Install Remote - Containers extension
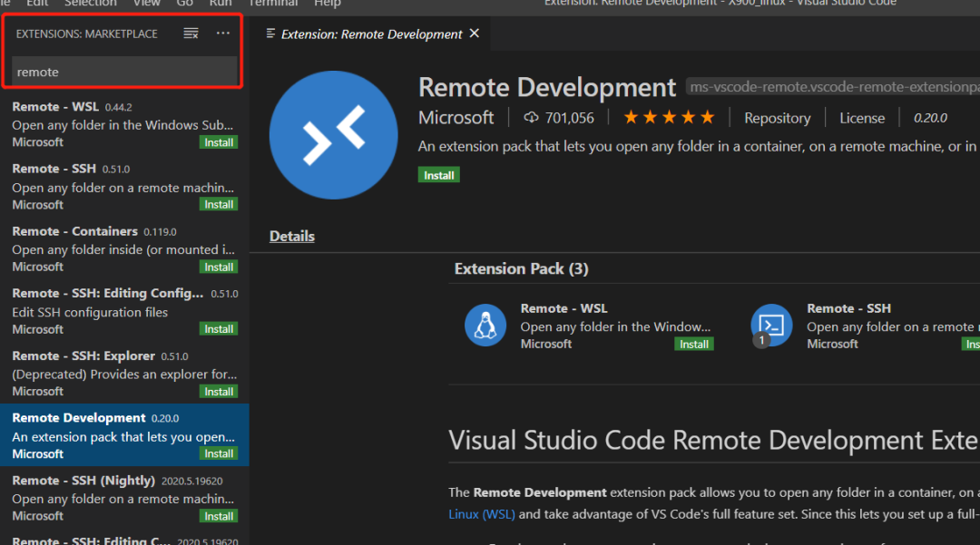 click(219, 267)
